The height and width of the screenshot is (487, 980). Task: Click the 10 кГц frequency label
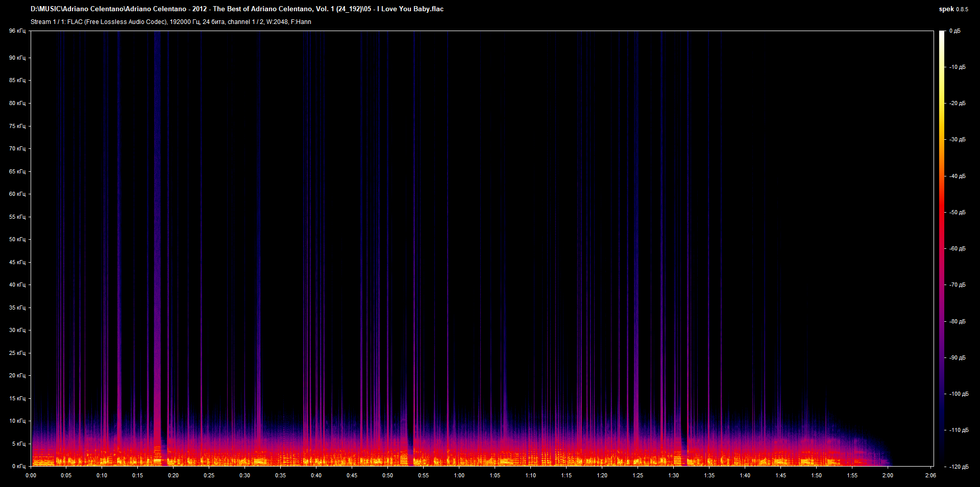pos(17,421)
